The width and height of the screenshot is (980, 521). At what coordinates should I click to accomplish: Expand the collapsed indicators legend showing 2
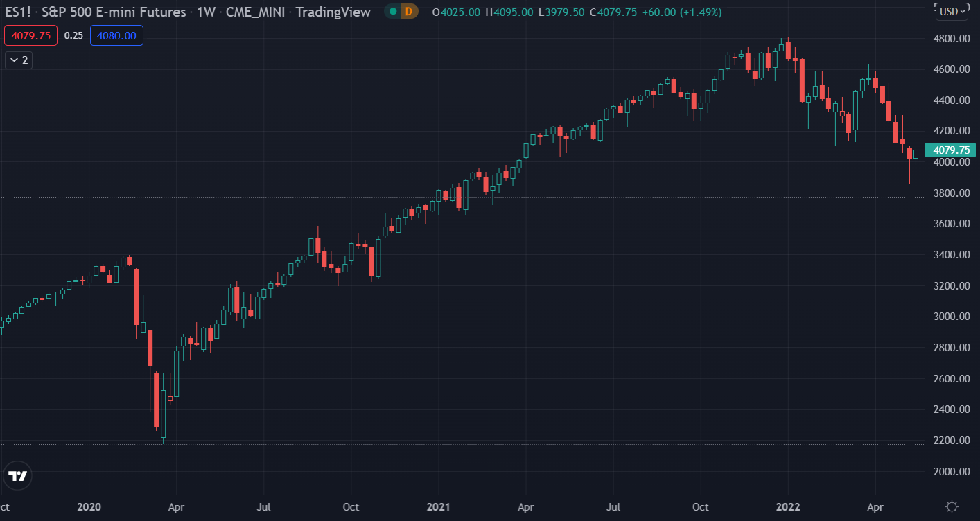(x=19, y=60)
